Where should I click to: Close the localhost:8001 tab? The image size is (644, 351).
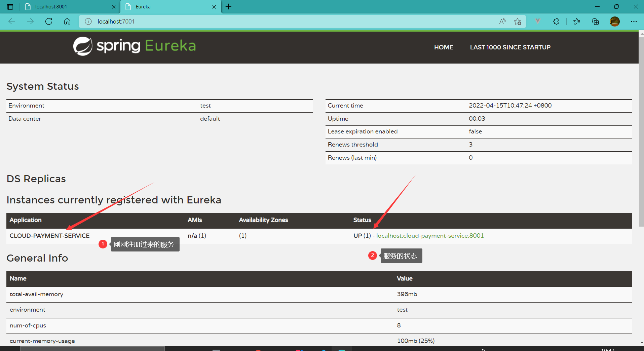114,7
